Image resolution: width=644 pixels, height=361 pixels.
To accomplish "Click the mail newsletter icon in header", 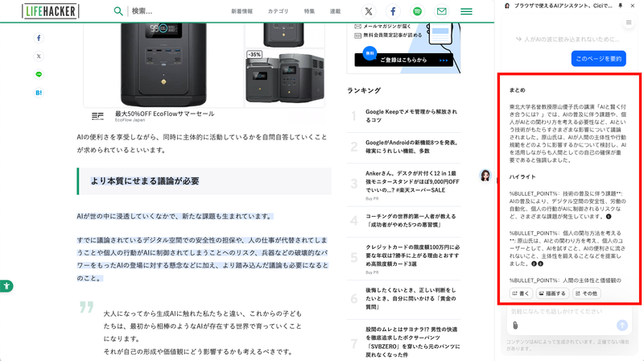I will tap(441, 11).
